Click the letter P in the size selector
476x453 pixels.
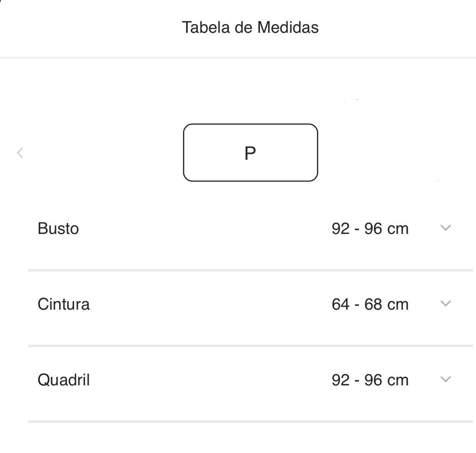click(250, 153)
